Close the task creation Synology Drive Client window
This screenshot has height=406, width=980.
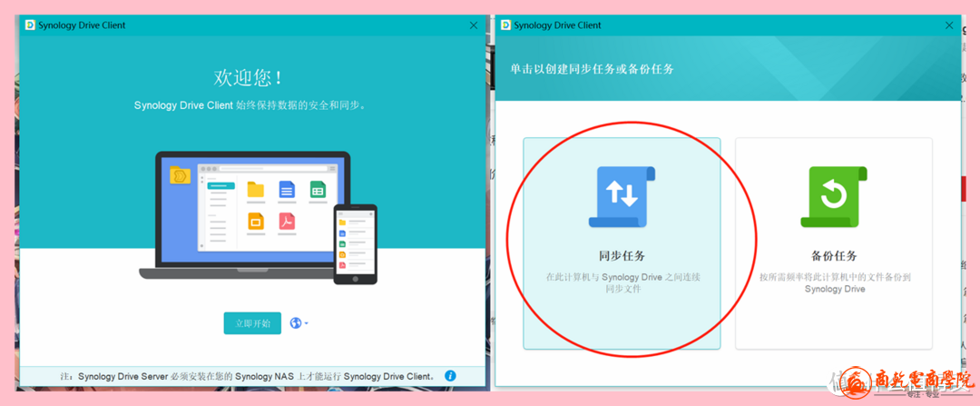point(949,25)
